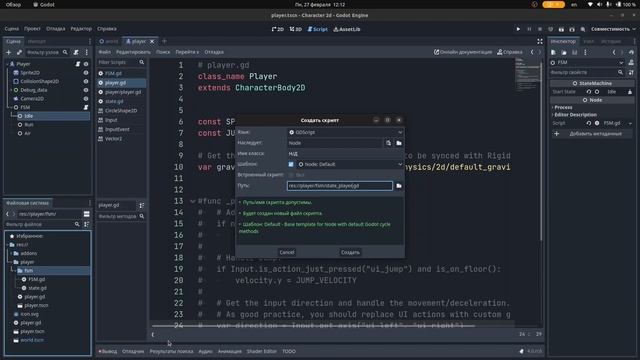Go back to previous script location
Screen dimensions: 640x360
(532, 52)
